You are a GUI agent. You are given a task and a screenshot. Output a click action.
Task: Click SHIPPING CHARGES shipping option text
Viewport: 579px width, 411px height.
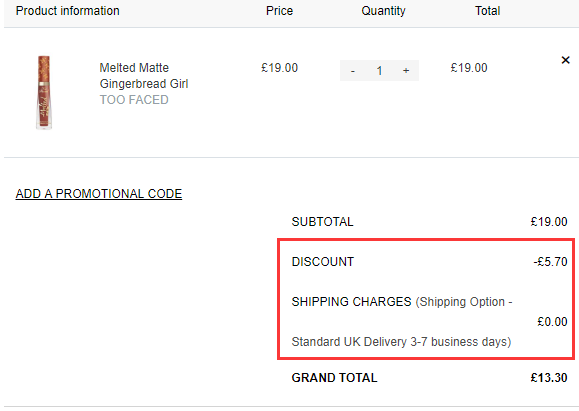click(x=402, y=322)
